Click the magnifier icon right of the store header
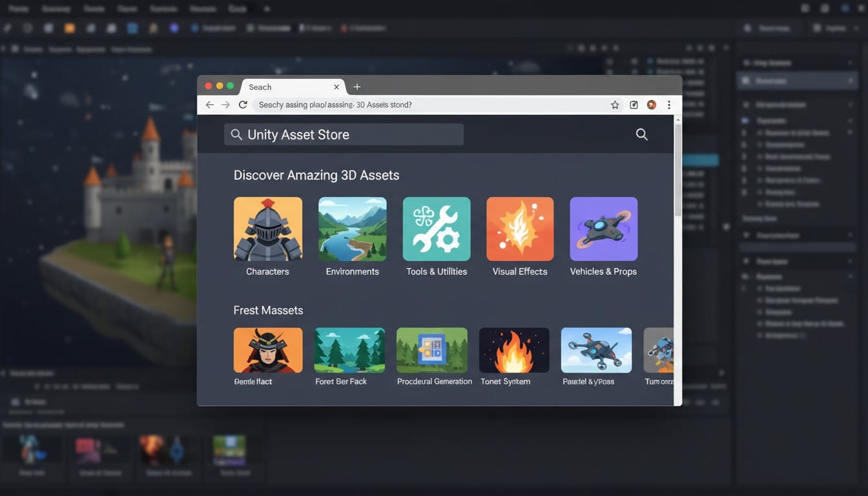 click(x=641, y=134)
